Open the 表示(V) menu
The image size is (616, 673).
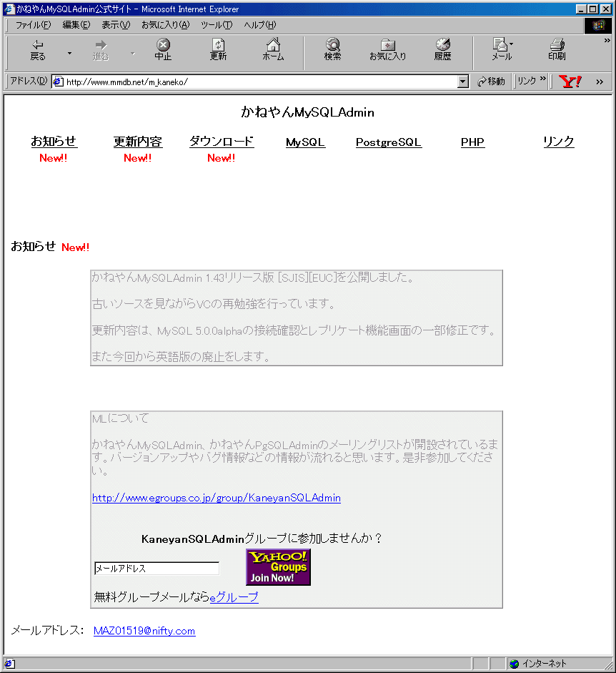(x=116, y=25)
